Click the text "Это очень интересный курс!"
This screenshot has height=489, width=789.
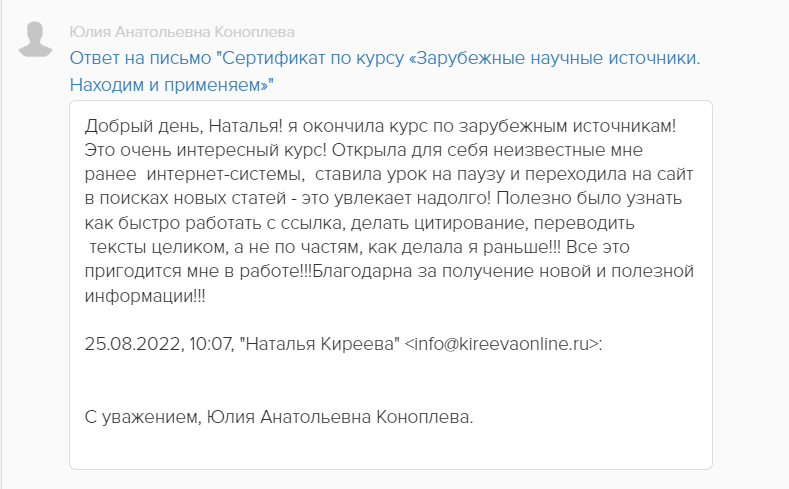[185, 150]
